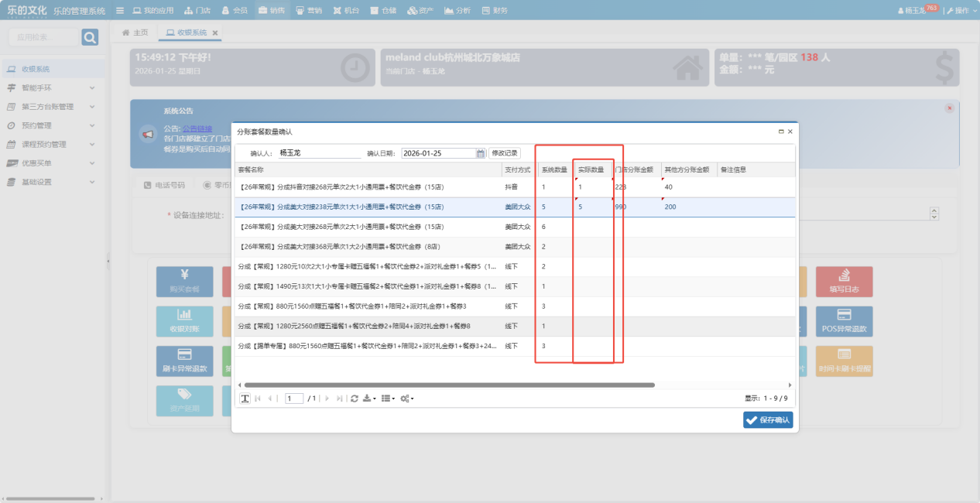
Task: Click the refresh icon in grid footer
Action: point(355,399)
